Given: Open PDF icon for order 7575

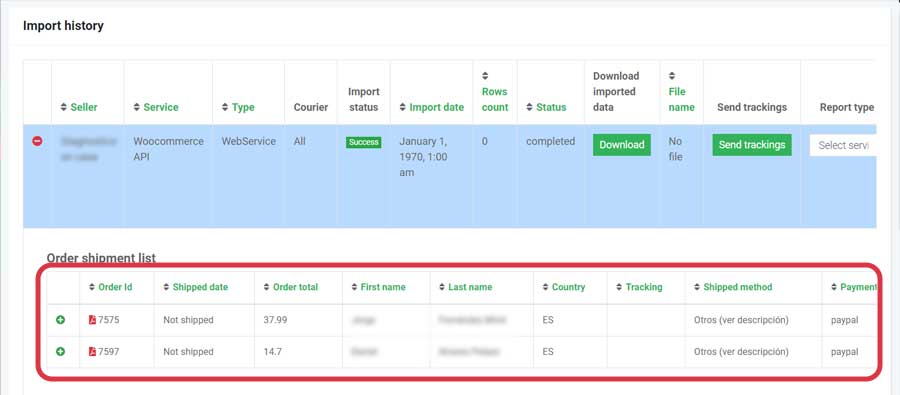Looking at the screenshot, I should [92, 320].
